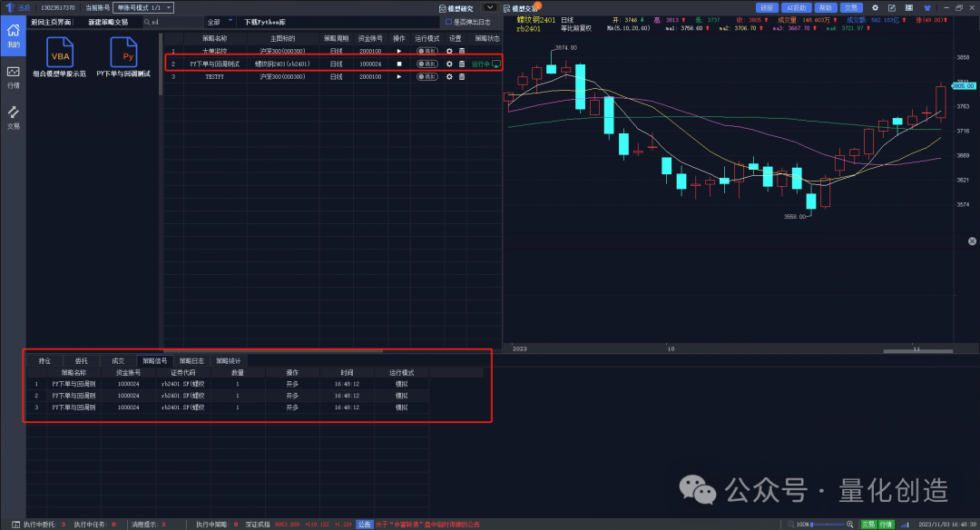Click the strategy search input field
The image size is (980, 530).
click(172, 22)
